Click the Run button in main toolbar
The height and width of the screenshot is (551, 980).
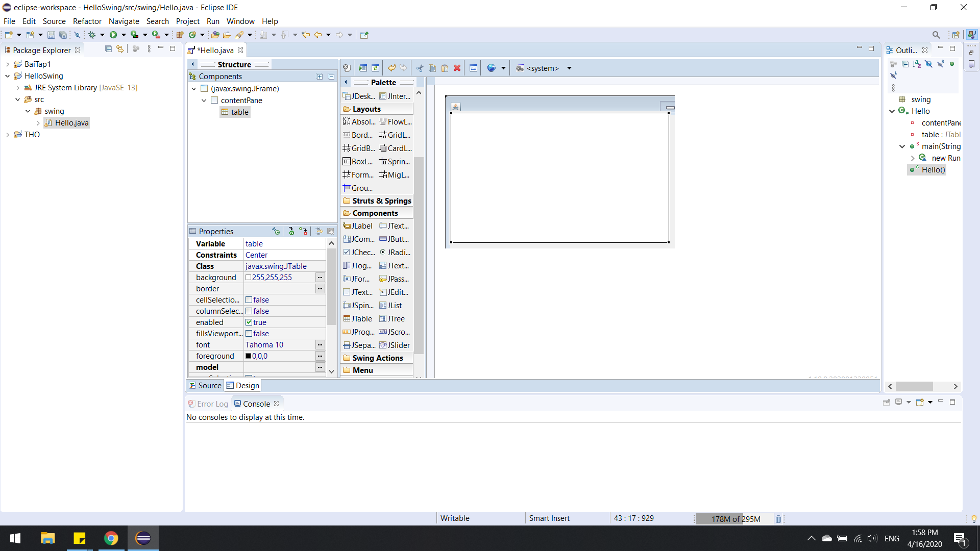coord(113,35)
